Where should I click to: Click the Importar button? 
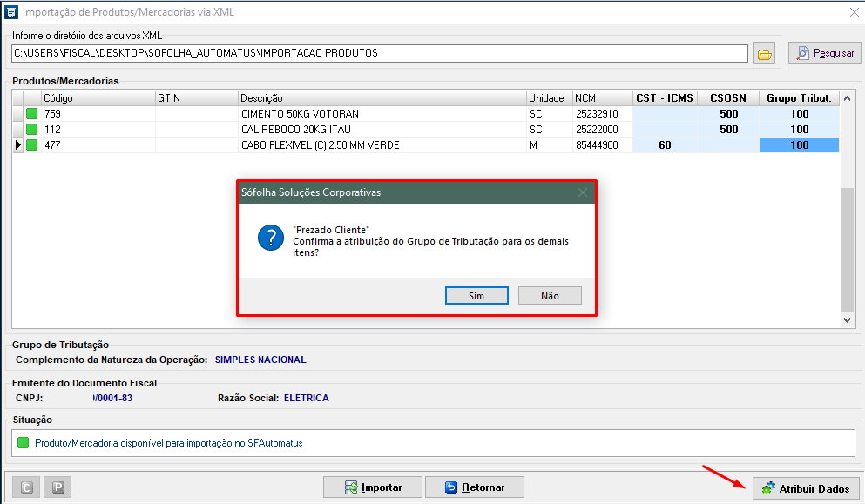pyautogui.click(x=372, y=487)
